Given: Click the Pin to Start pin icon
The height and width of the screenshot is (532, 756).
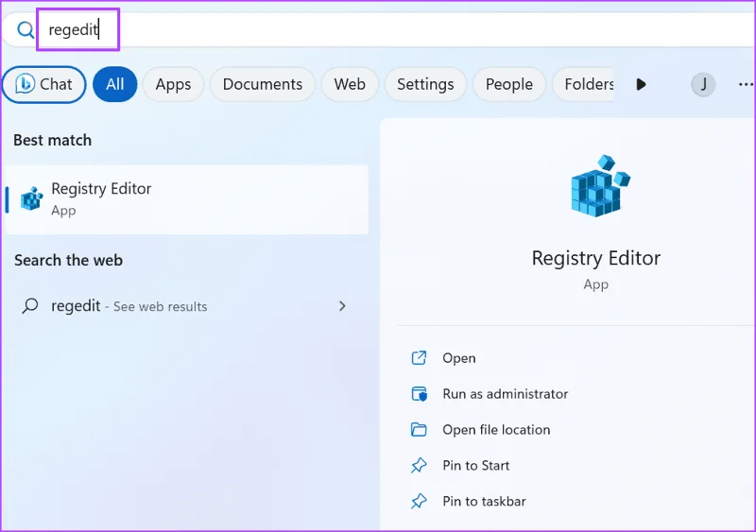Looking at the screenshot, I should click(x=419, y=466).
